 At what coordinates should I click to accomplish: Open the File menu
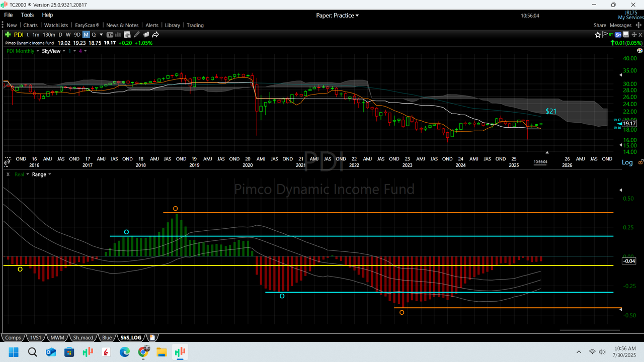9,15
